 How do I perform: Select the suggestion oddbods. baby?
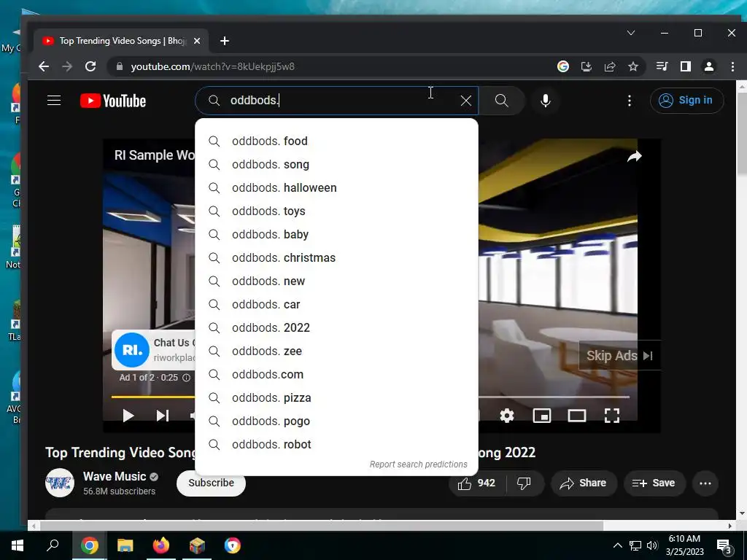[337, 234]
